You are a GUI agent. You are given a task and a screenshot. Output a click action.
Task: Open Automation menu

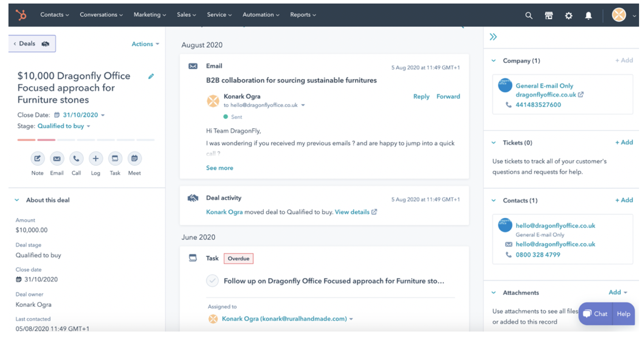(261, 15)
